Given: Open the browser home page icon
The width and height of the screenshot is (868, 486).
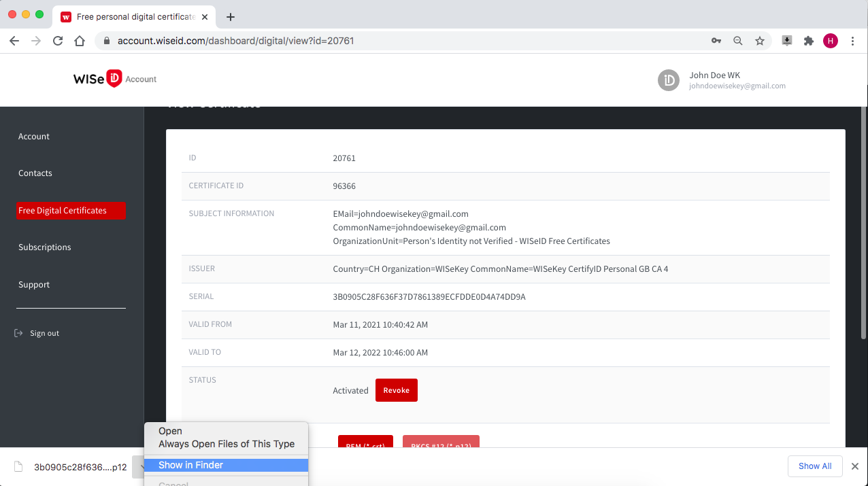Looking at the screenshot, I should (80, 41).
